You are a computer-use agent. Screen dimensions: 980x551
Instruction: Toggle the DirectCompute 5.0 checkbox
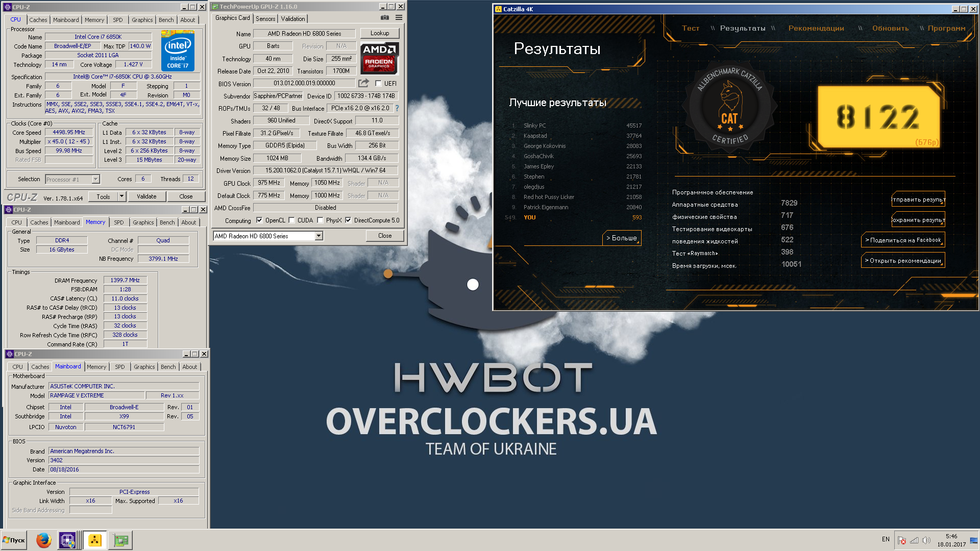tap(348, 220)
